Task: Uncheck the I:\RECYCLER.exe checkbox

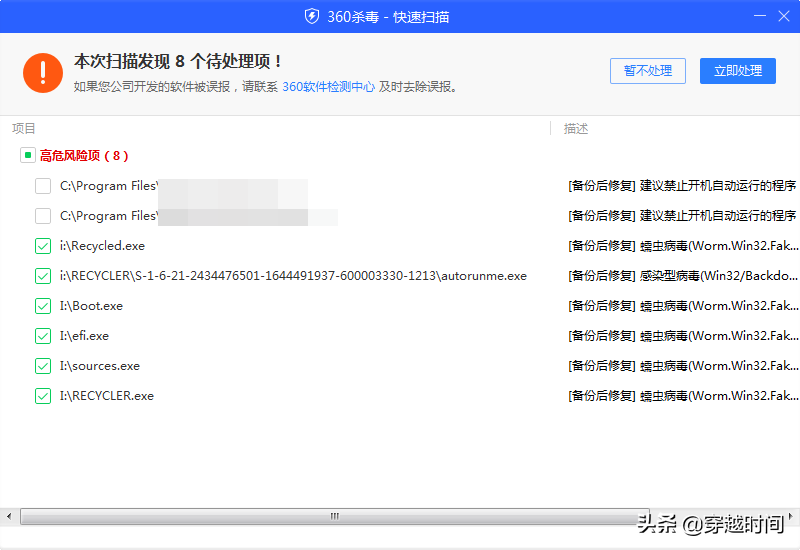Action: click(43, 396)
